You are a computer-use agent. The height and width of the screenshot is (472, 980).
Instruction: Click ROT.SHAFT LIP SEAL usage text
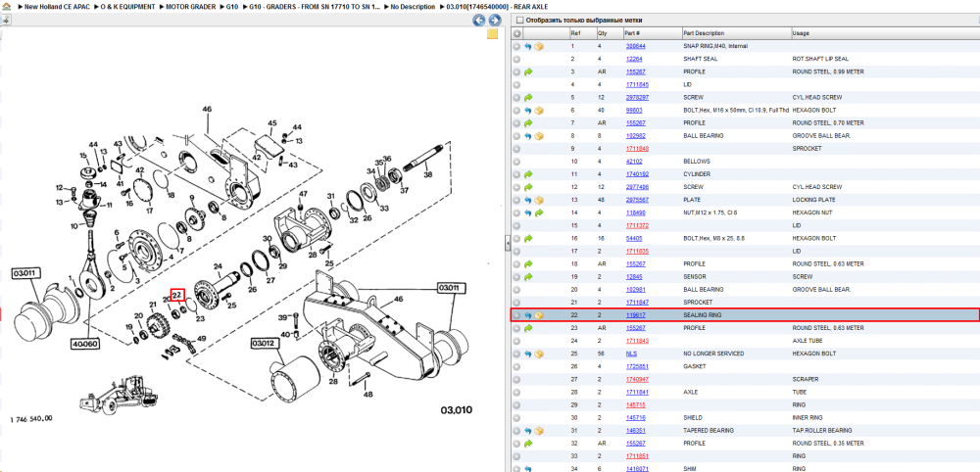pos(820,59)
